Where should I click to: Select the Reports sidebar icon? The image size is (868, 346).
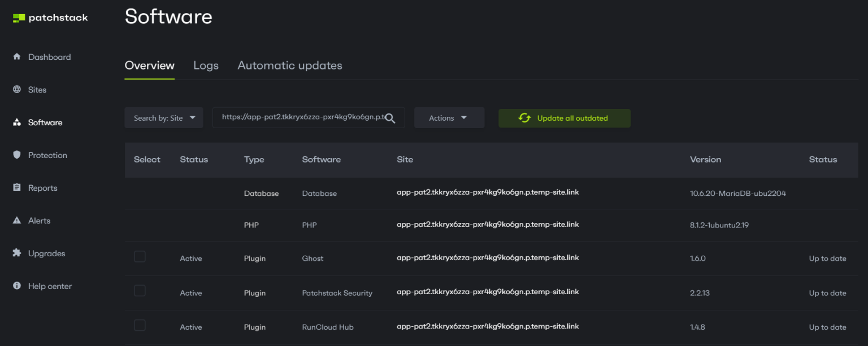[17, 187]
